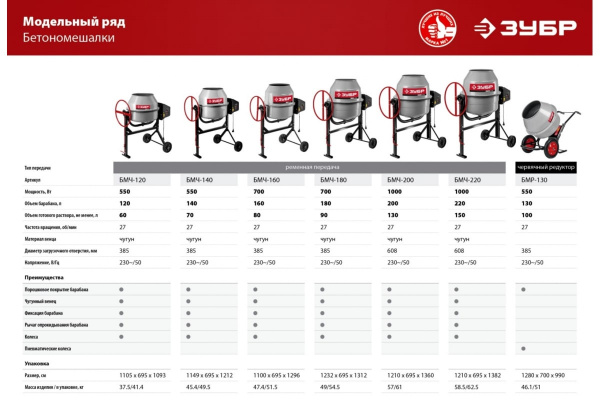Click the 'Пневматические колеса' row label
The image size is (600, 400).
pos(47,349)
